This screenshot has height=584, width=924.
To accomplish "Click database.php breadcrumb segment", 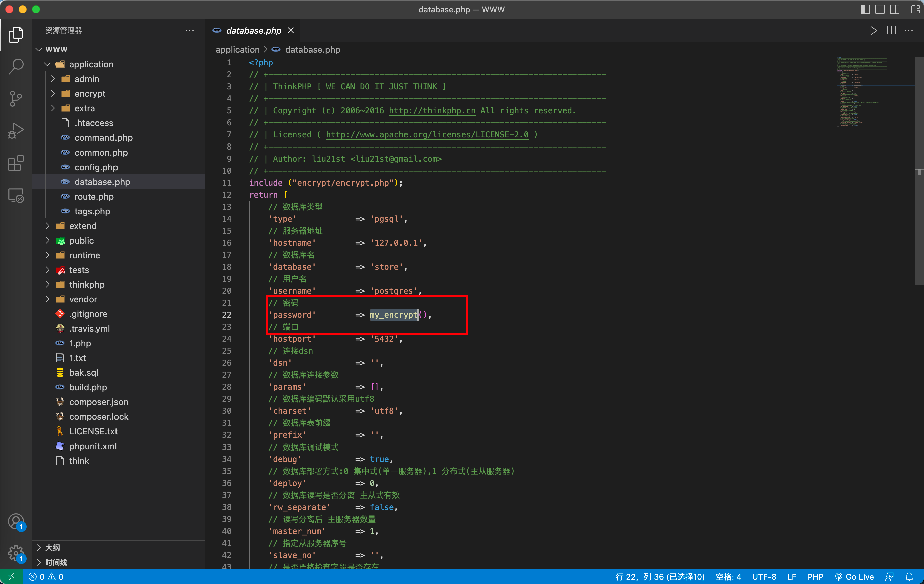I will pyautogui.click(x=312, y=49).
